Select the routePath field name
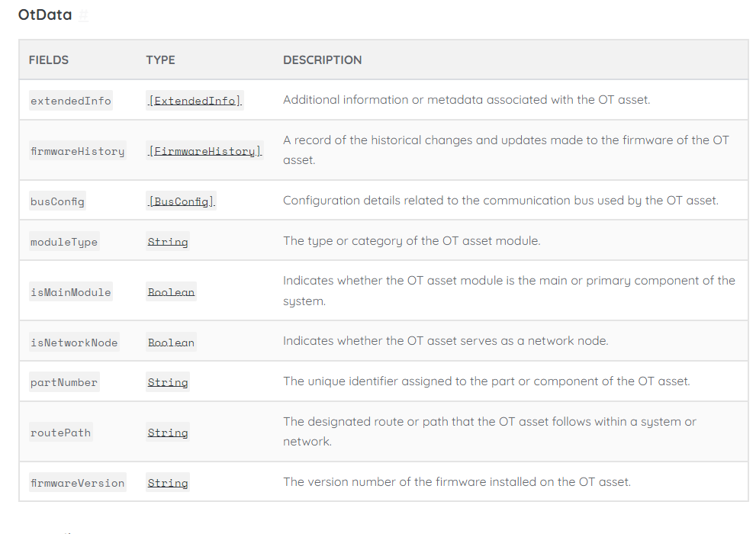The image size is (756, 534). [x=60, y=433]
